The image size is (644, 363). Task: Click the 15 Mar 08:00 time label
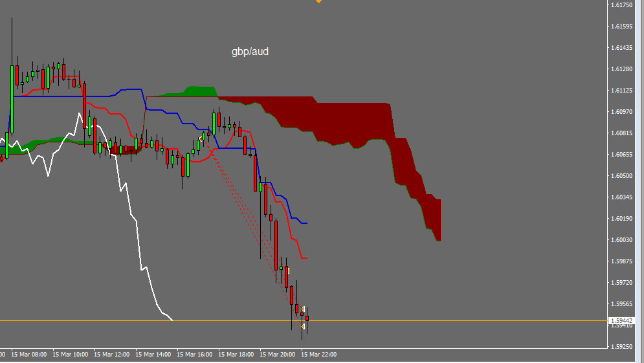pyautogui.click(x=28, y=355)
